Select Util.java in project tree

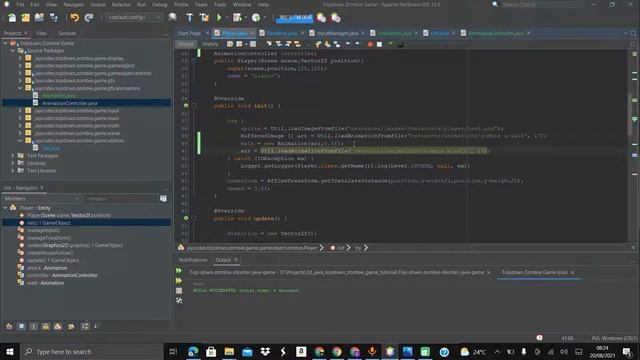[51, 148]
